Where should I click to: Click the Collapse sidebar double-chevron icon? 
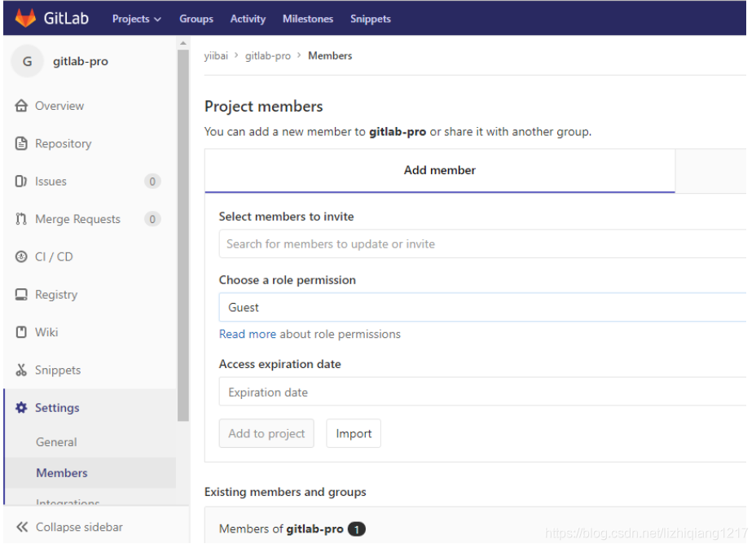pyautogui.click(x=22, y=527)
